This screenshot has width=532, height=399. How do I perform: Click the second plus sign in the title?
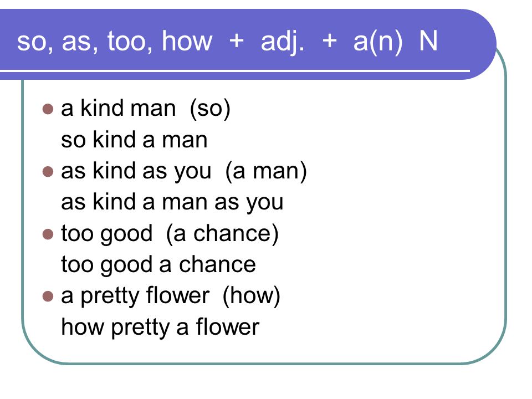pyautogui.click(x=329, y=42)
